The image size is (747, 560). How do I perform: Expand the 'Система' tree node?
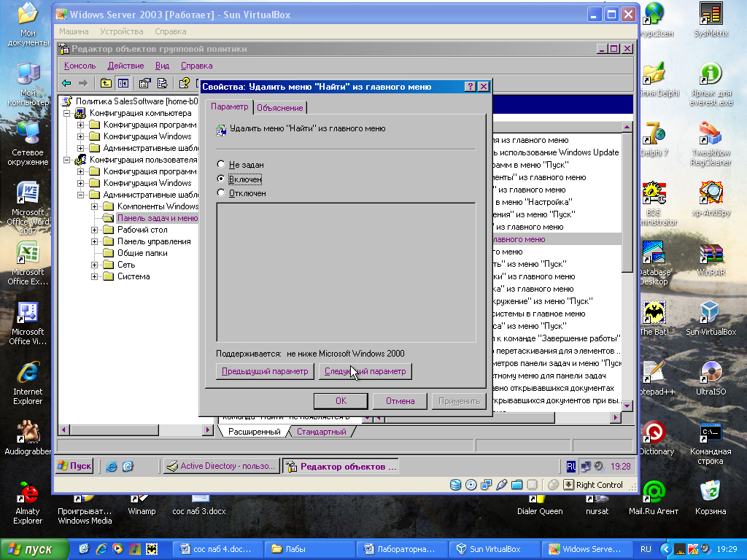point(94,276)
